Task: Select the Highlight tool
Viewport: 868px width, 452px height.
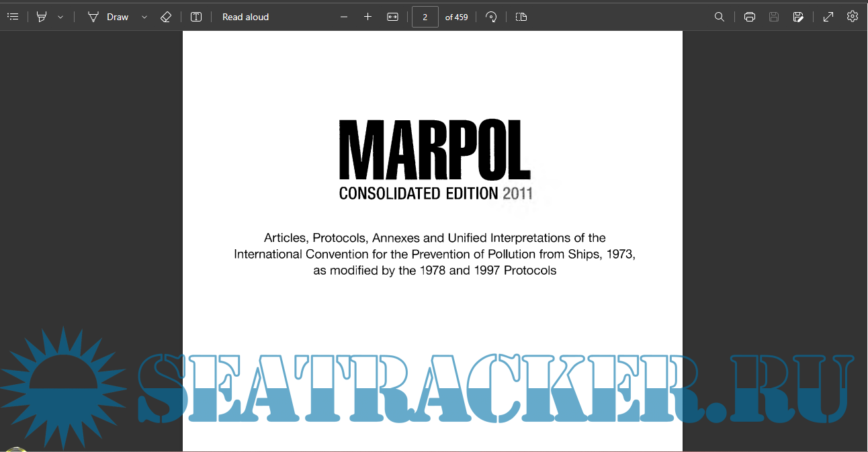Action: click(x=42, y=17)
